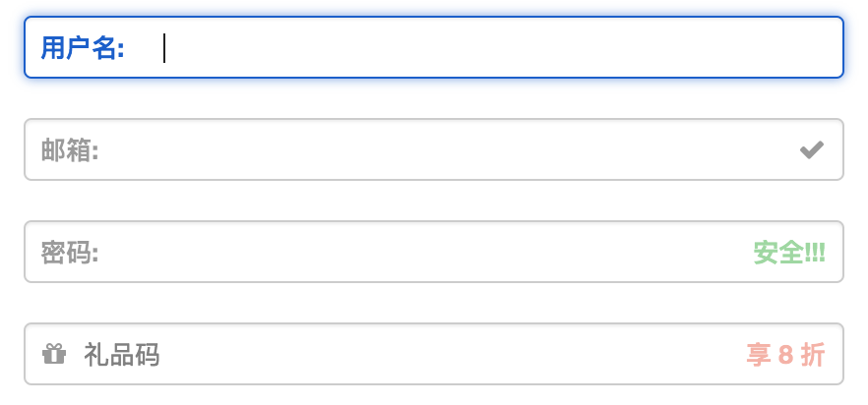Focus the 邮箱 input field
The image size is (868, 405).
443,149
